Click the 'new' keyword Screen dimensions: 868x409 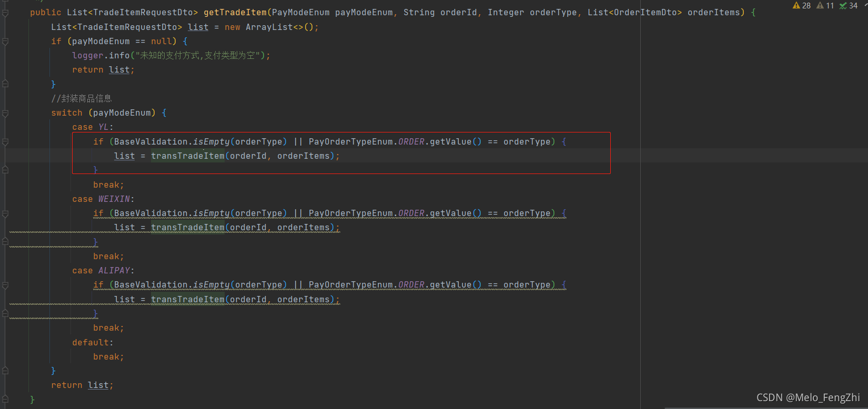(x=233, y=27)
